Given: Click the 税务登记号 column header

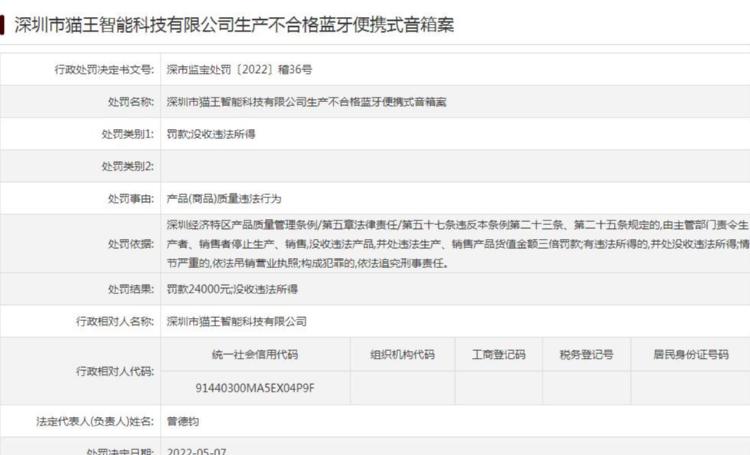Looking at the screenshot, I should pos(586,355).
